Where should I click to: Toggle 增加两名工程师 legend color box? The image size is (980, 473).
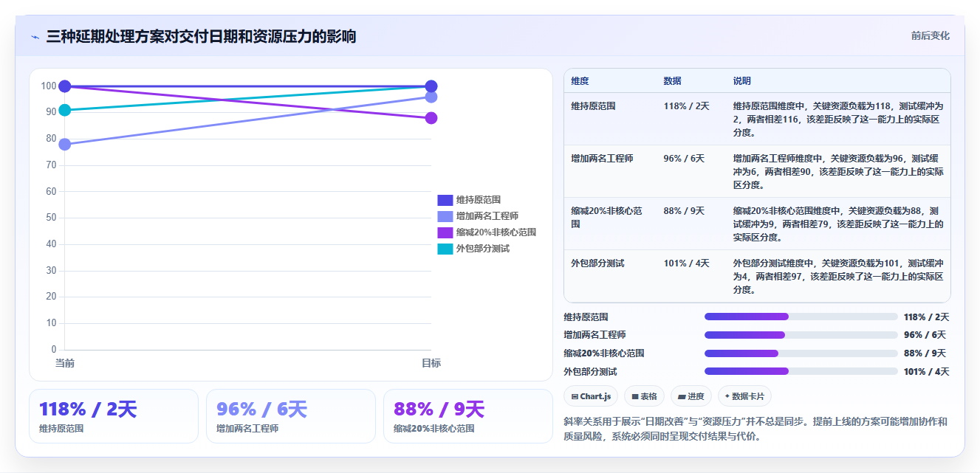point(445,216)
